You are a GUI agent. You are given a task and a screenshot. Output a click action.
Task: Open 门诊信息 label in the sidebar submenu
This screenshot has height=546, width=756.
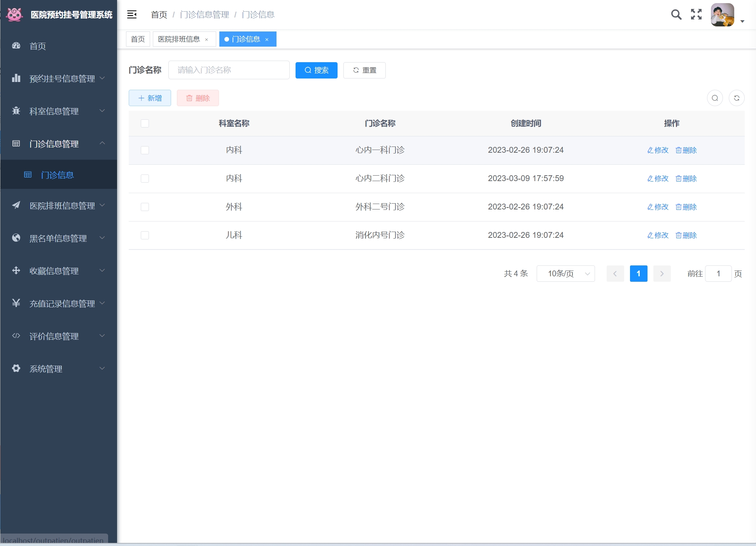click(x=57, y=175)
